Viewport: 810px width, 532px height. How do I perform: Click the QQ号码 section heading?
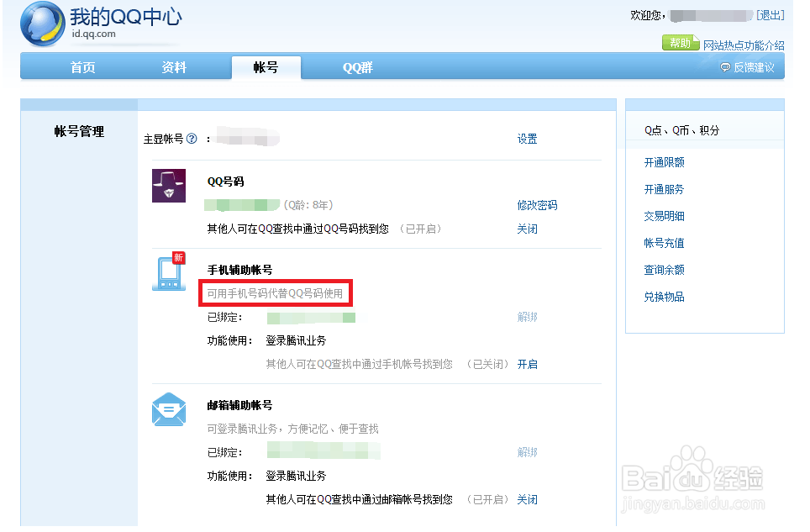click(x=225, y=182)
